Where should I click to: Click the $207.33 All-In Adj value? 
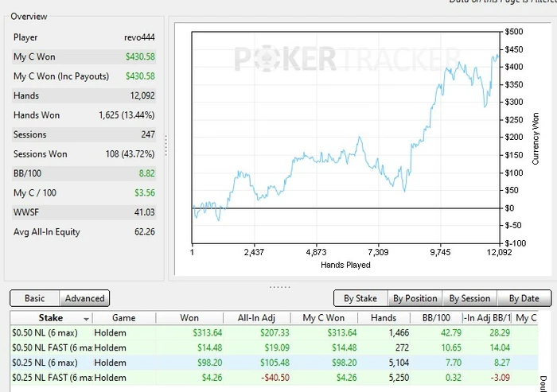(275, 332)
